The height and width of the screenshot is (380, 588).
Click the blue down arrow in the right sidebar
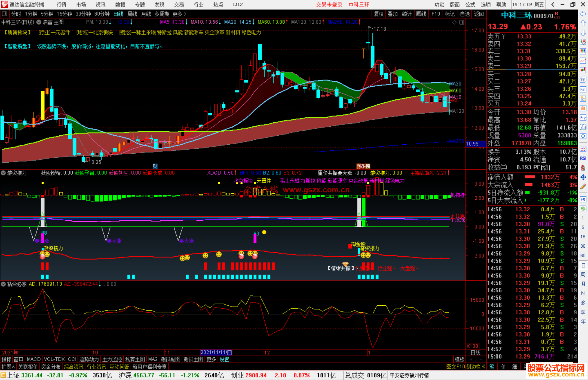pos(583,33)
